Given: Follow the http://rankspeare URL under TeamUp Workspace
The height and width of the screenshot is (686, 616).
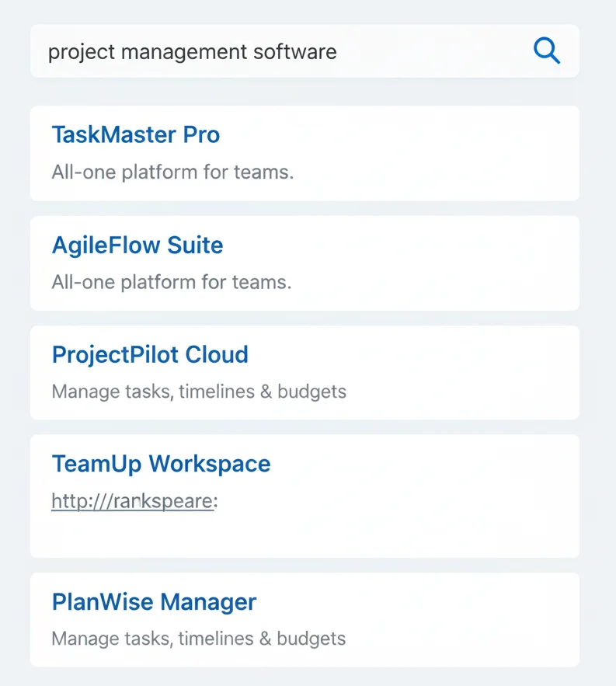Looking at the screenshot, I should [132, 502].
